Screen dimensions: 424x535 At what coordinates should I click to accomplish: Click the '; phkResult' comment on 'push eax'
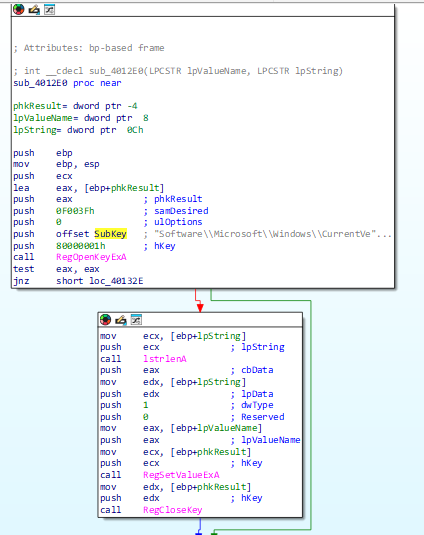click(173, 199)
